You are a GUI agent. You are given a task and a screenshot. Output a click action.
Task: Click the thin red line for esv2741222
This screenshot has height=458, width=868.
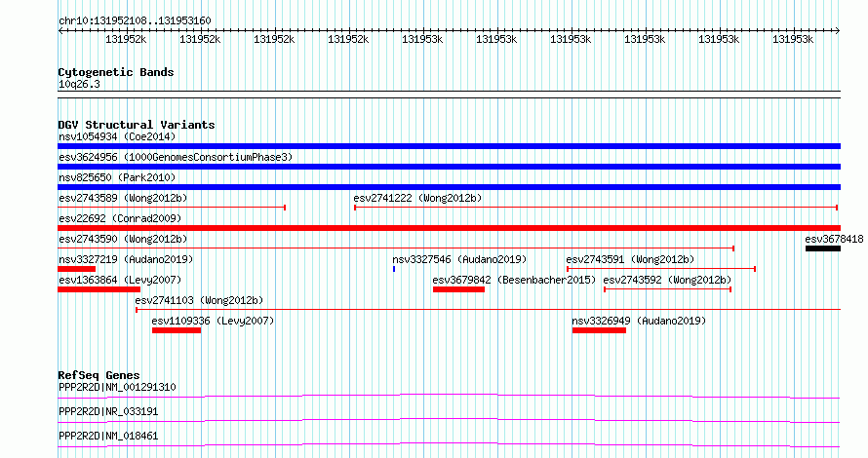(x=596, y=208)
